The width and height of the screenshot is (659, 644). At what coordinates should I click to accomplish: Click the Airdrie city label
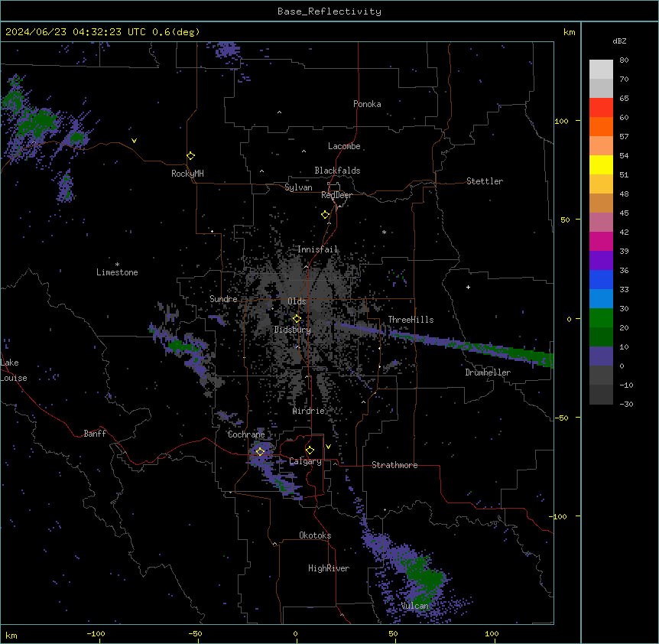tap(309, 411)
